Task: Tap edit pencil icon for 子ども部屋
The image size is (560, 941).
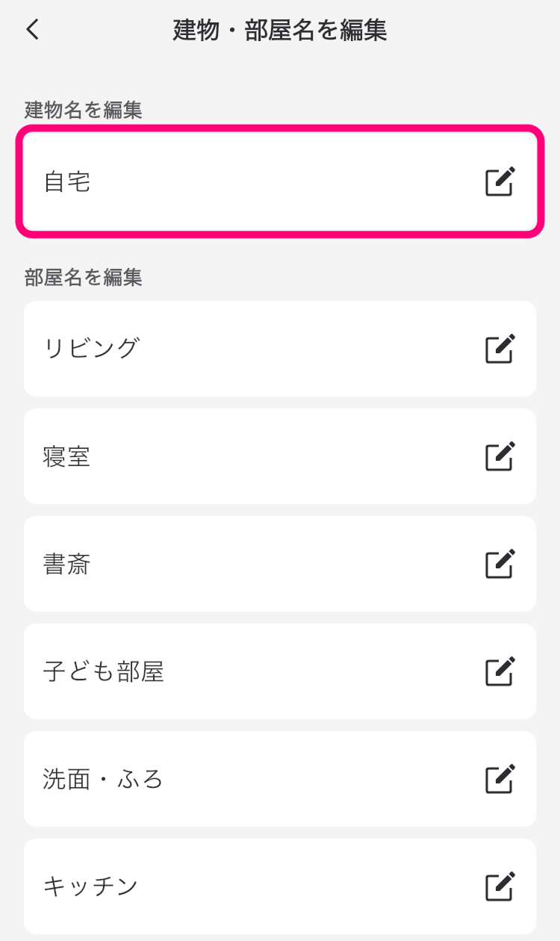Action: pos(500,671)
